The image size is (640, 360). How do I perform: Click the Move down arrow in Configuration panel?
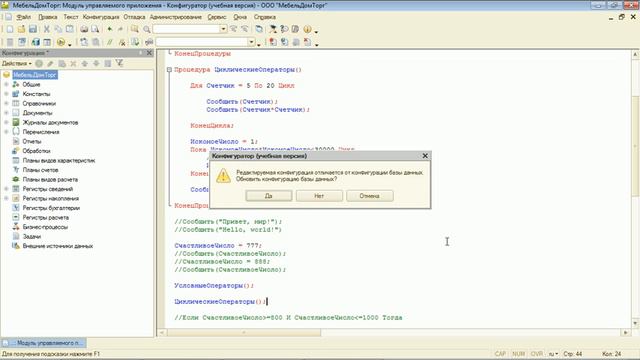(96, 64)
